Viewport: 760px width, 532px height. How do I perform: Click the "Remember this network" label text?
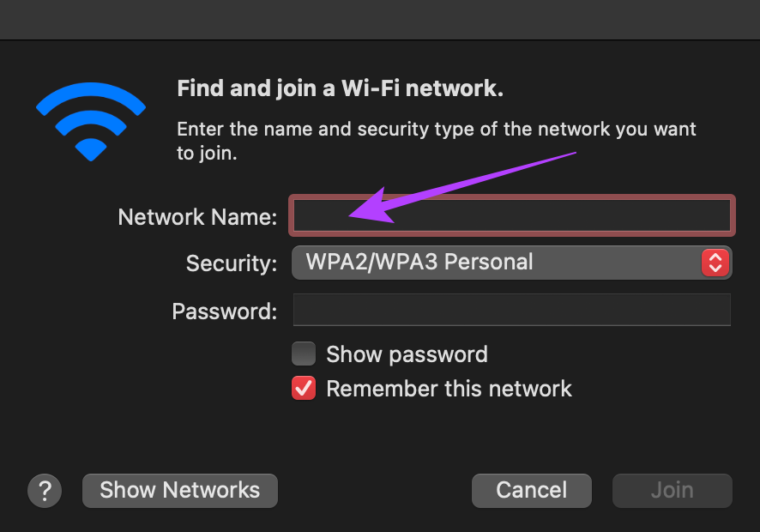(x=449, y=389)
